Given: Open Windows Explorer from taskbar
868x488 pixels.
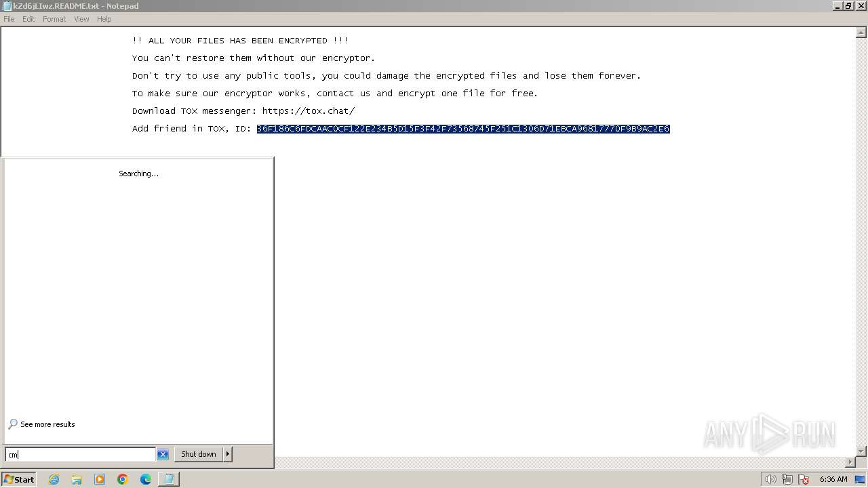Looking at the screenshot, I should (77, 479).
